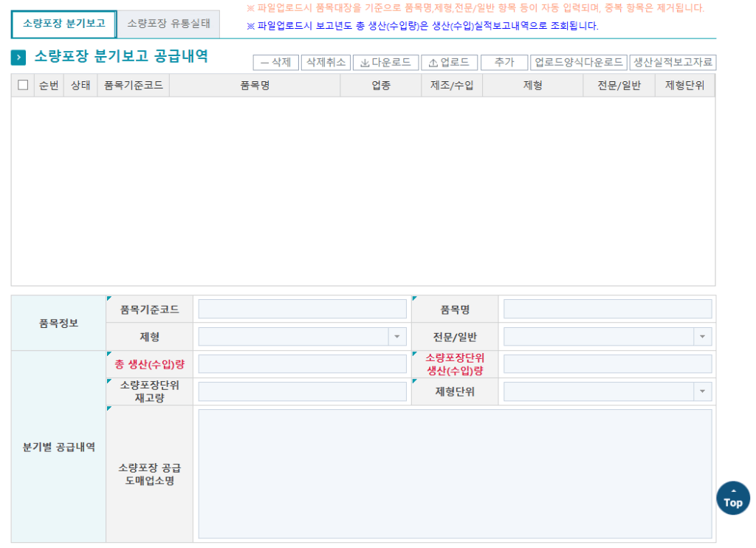Click the 삭제 (delete) minus button
This screenshot has width=756, height=548.
[x=275, y=63]
